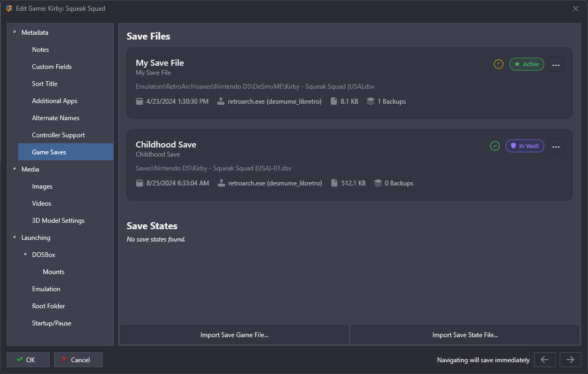The height and width of the screenshot is (374, 588).
Task: Open the three-dot menu for My Save File
Action: pos(556,65)
